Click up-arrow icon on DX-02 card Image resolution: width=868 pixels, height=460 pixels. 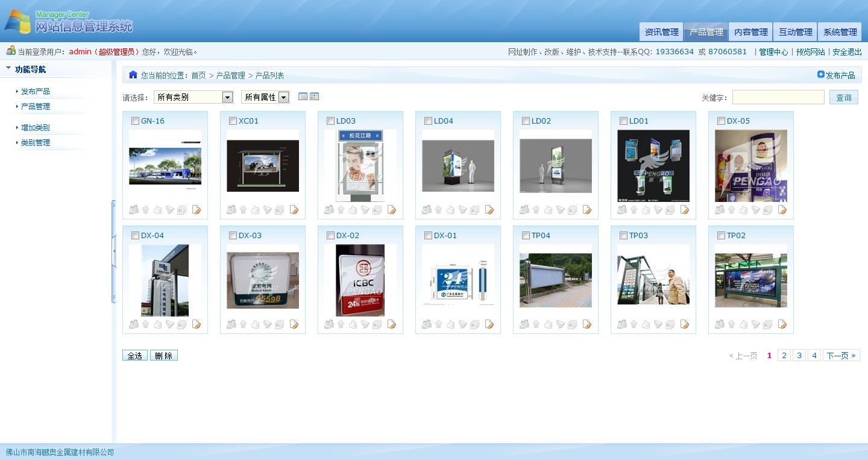point(341,324)
